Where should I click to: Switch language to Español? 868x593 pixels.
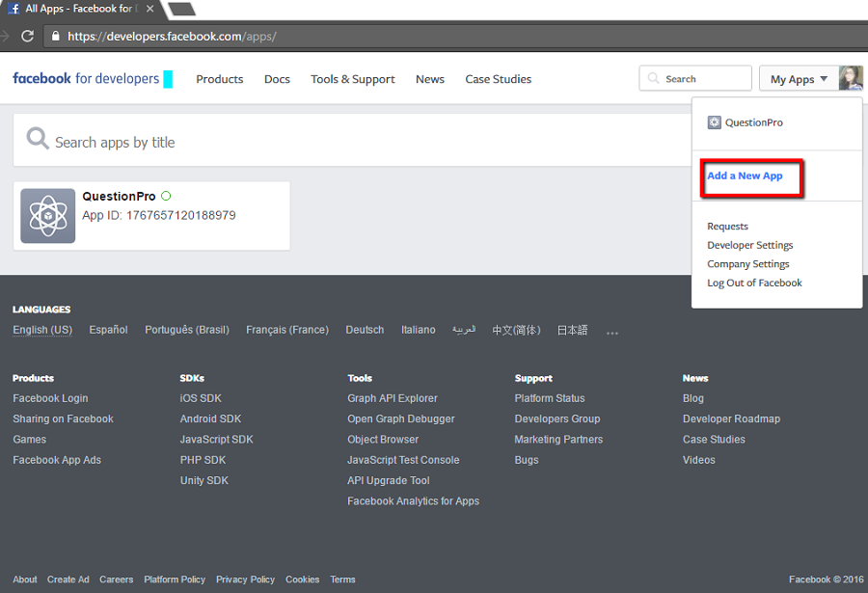point(108,330)
